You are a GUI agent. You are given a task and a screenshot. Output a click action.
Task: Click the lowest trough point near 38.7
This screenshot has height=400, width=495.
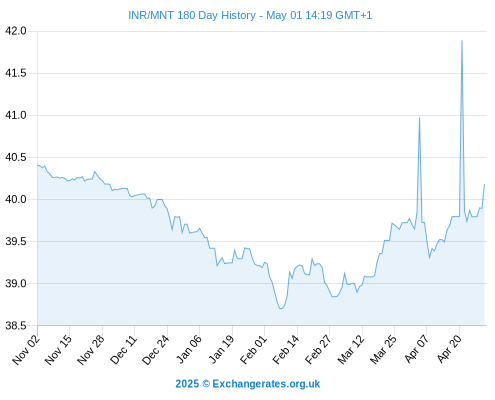[x=281, y=308]
